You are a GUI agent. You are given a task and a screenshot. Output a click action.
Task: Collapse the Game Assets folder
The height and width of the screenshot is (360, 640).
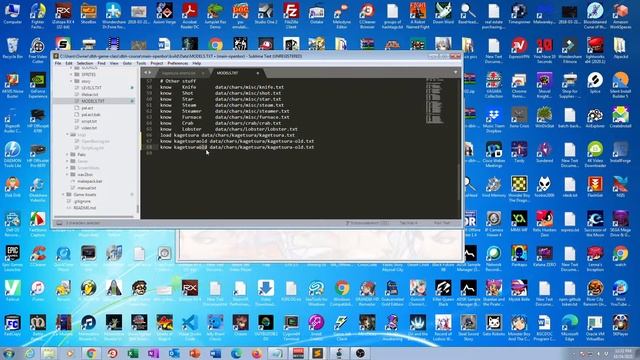coord(64,195)
